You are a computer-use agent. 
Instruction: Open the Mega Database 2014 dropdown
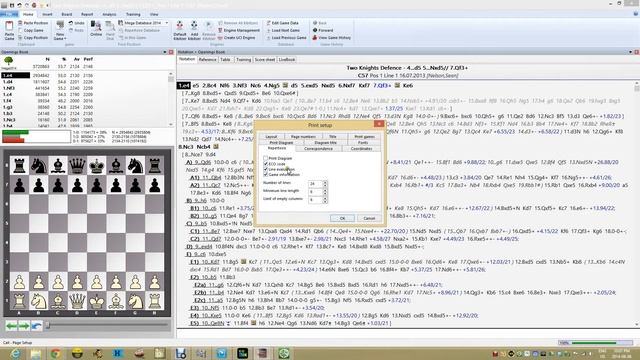(167, 23)
